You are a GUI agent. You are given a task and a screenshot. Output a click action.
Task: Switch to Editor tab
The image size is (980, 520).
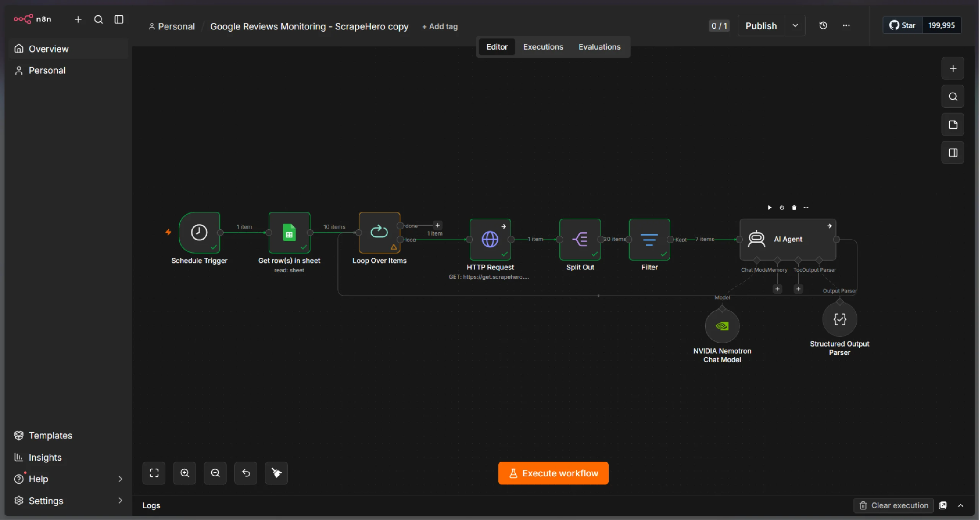(x=497, y=47)
